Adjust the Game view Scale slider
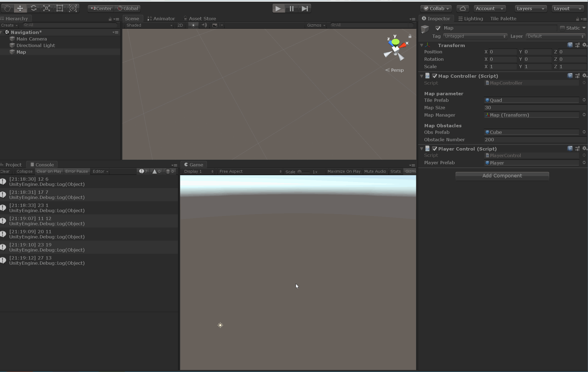 click(x=300, y=172)
